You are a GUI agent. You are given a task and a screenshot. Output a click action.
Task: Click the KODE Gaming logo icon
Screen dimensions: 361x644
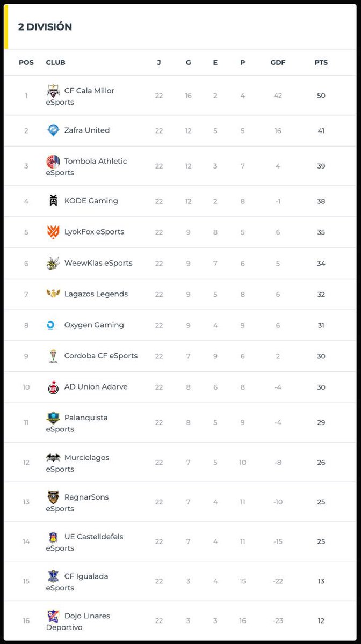click(x=53, y=201)
